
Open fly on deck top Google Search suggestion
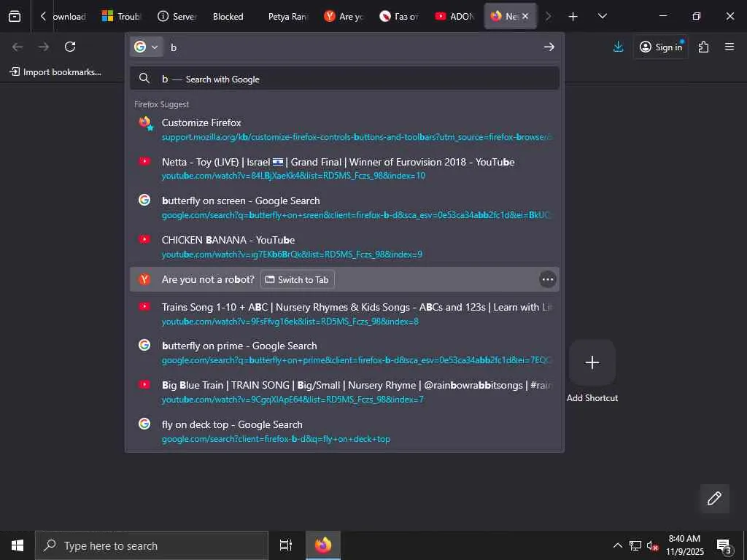[x=344, y=432]
